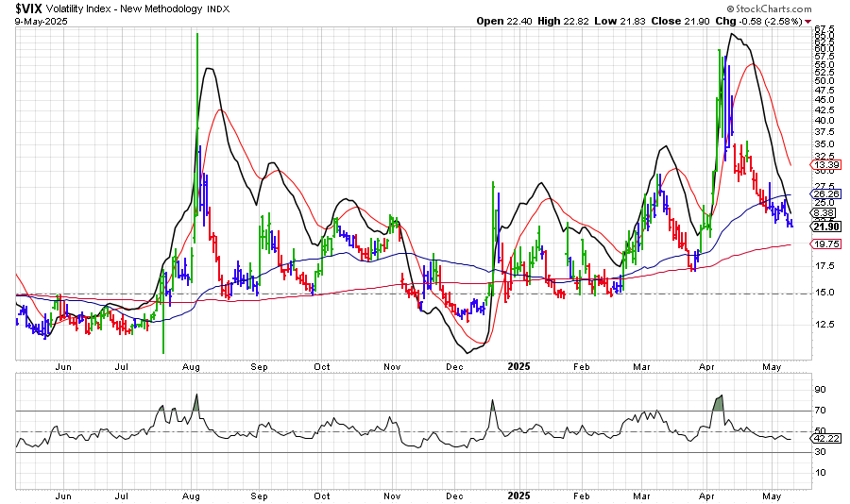
Task: Click the Nov label on price chart axis
Action: 390,364
